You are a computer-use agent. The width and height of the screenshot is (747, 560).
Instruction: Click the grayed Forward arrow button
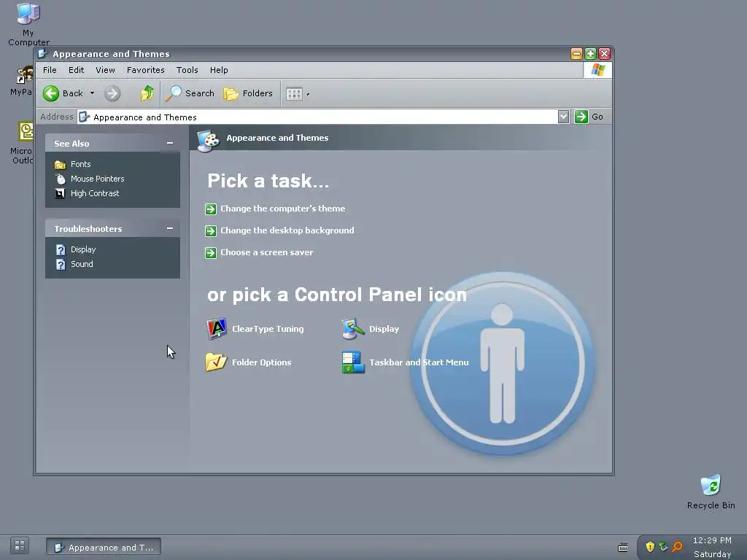click(112, 93)
